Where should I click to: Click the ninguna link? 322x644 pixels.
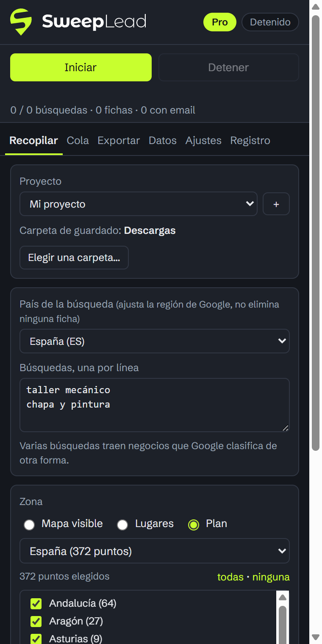pos(271,577)
